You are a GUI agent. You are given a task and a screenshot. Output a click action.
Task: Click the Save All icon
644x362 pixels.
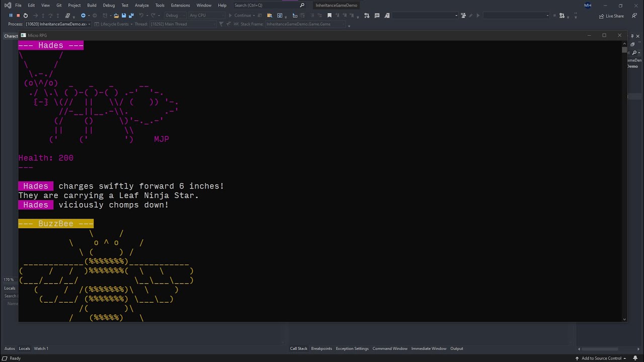(131, 16)
